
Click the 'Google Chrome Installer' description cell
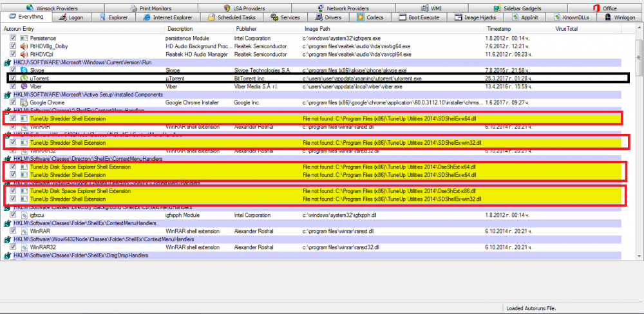pyautogui.click(x=193, y=102)
